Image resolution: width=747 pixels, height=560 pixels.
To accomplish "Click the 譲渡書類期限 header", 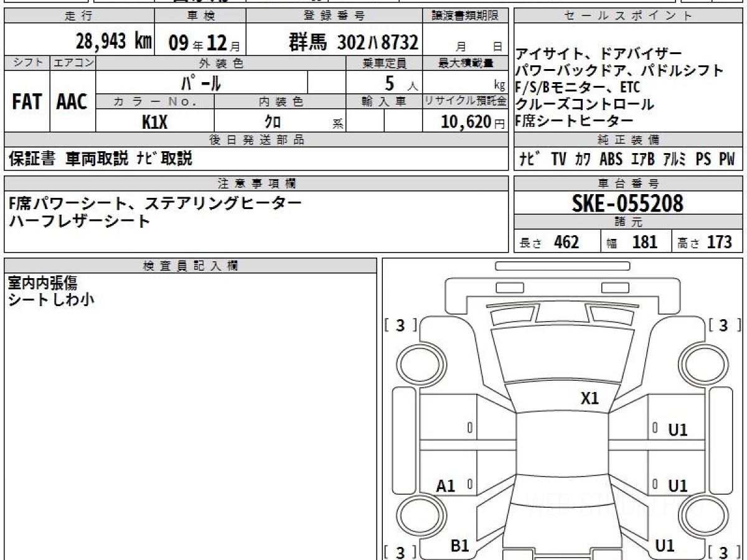I will [466, 16].
